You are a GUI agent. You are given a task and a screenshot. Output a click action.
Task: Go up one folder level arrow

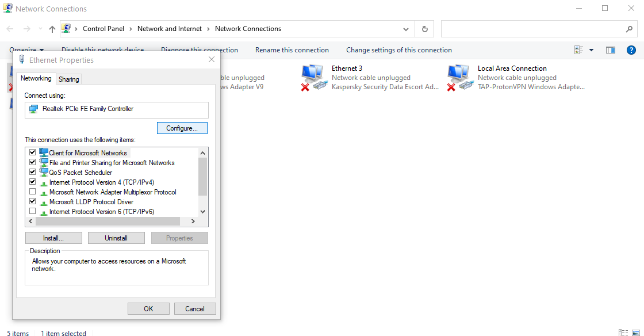52,29
